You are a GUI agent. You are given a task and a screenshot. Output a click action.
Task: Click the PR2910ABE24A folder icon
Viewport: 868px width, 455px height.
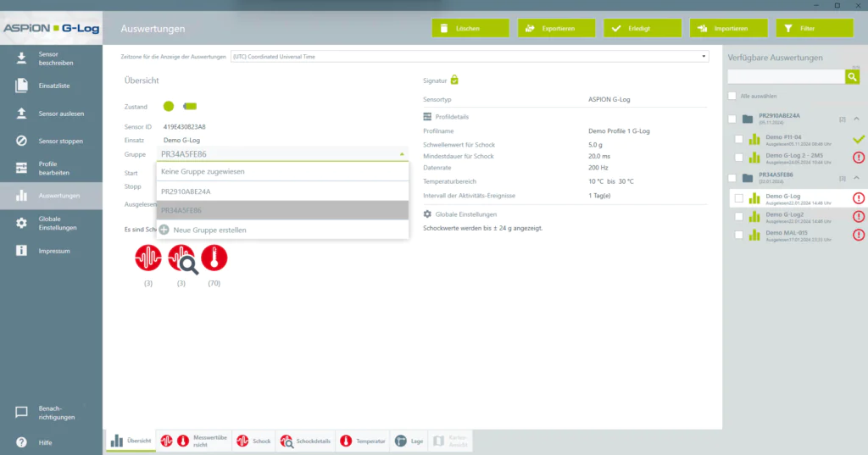tap(748, 119)
